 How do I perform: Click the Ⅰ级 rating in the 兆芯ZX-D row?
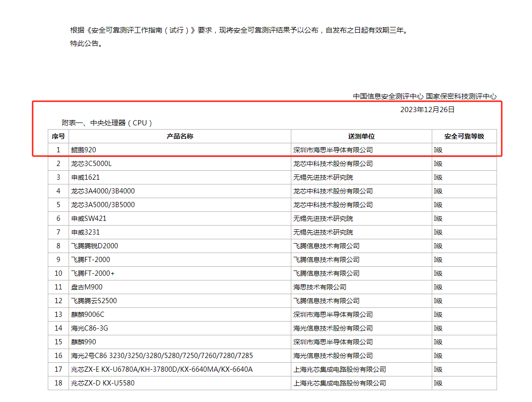pyautogui.click(x=438, y=383)
